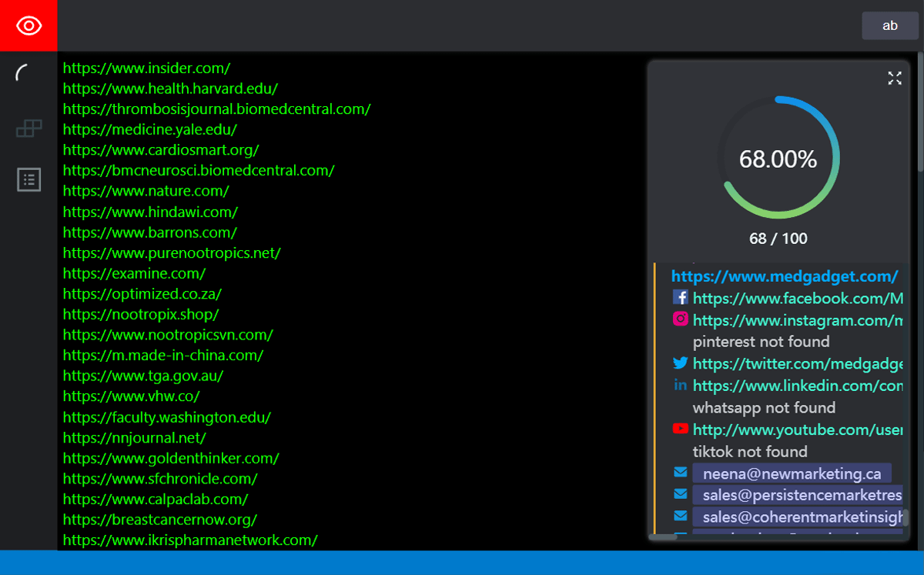Click the red eye logo icon
924x575 pixels.
coord(28,25)
